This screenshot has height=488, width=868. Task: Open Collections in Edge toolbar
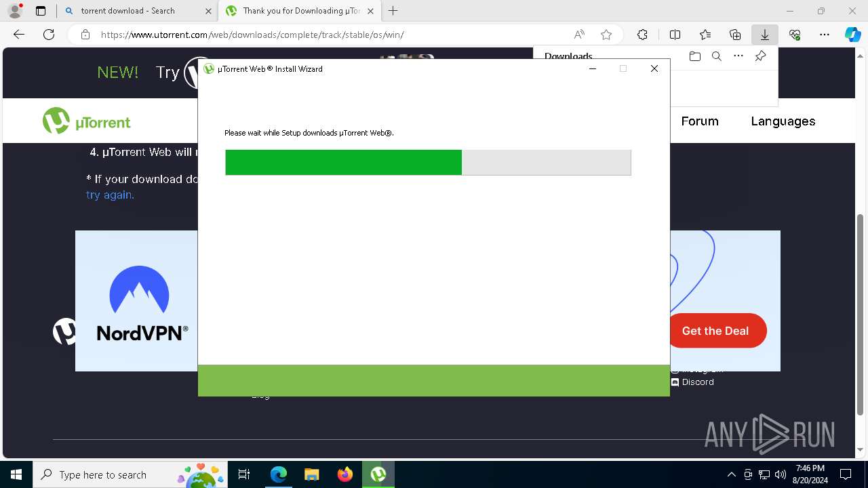tap(735, 35)
